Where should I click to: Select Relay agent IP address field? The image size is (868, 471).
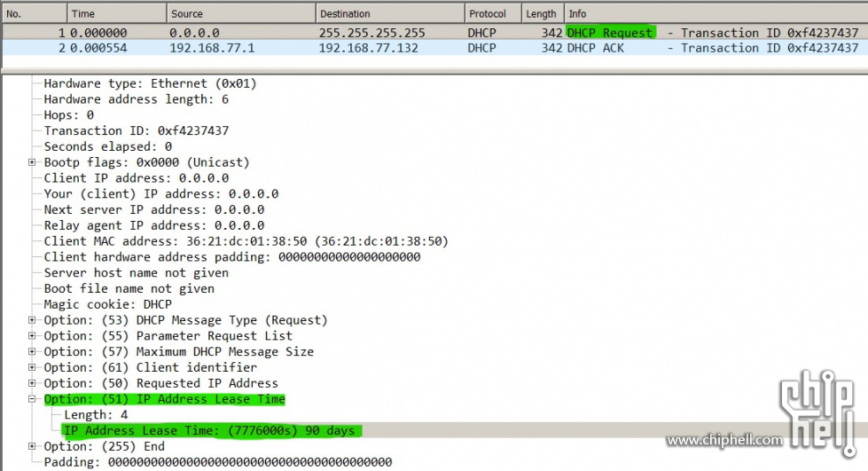(x=154, y=225)
